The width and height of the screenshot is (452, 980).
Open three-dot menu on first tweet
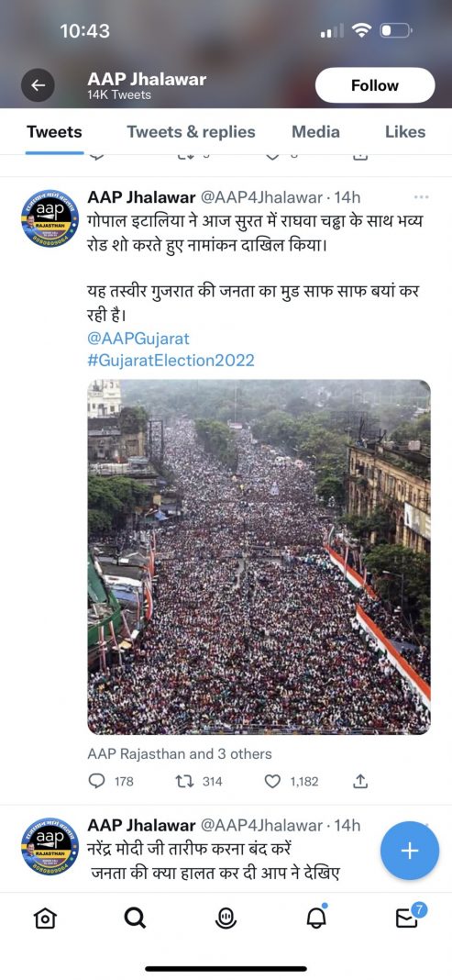click(x=422, y=197)
